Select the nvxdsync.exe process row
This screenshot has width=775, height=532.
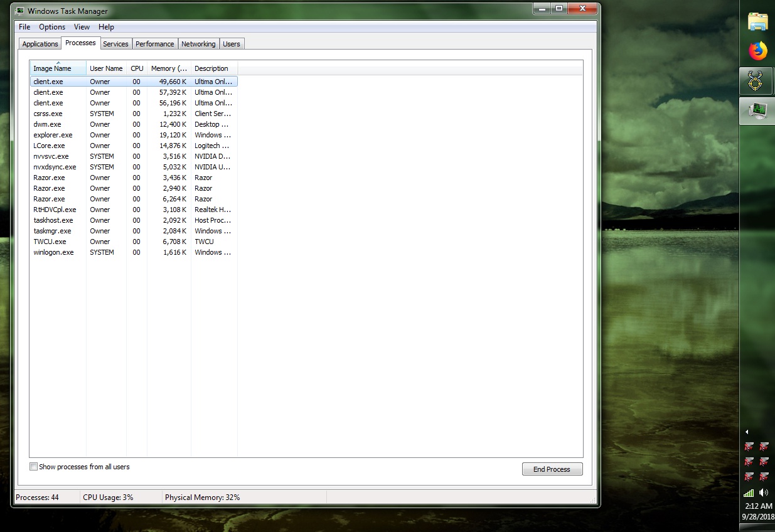pyautogui.click(x=134, y=167)
